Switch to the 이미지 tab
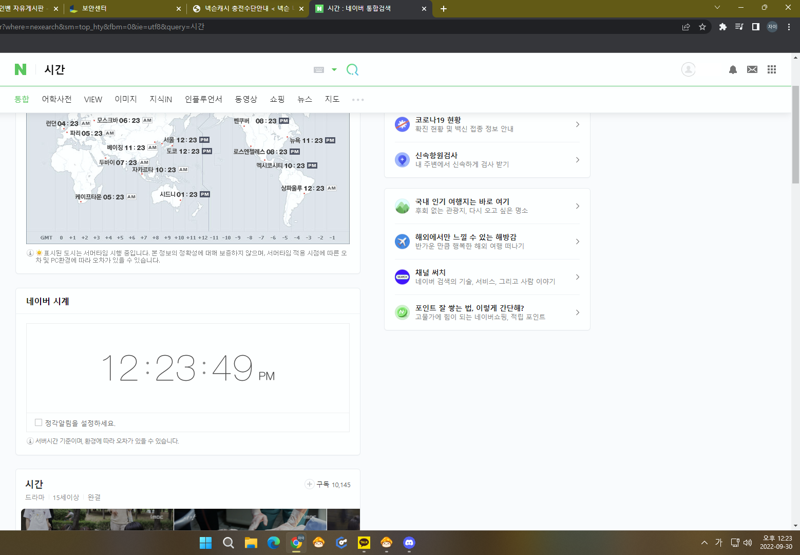Screen dimensions: 800x555 pyautogui.click(x=126, y=99)
